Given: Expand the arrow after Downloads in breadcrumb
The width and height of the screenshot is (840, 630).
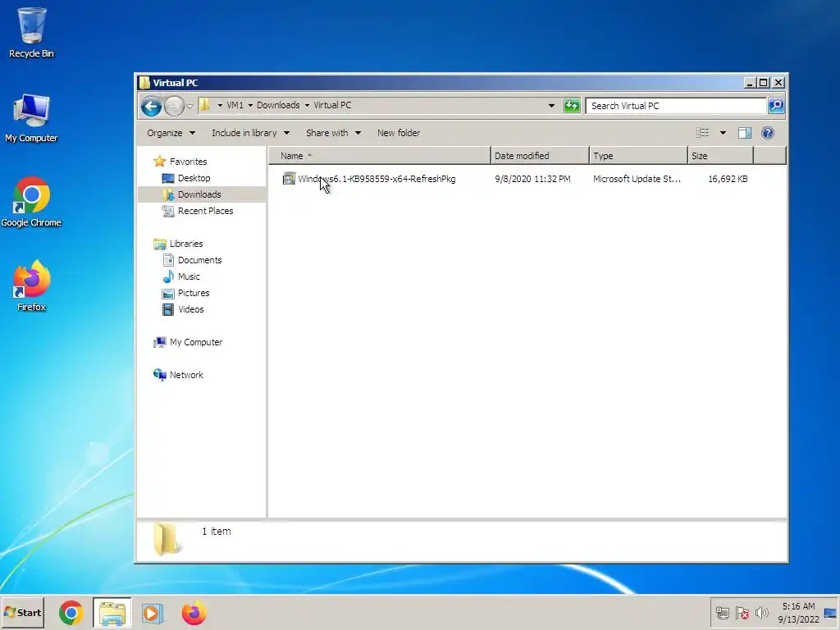Looking at the screenshot, I should point(307,106).
